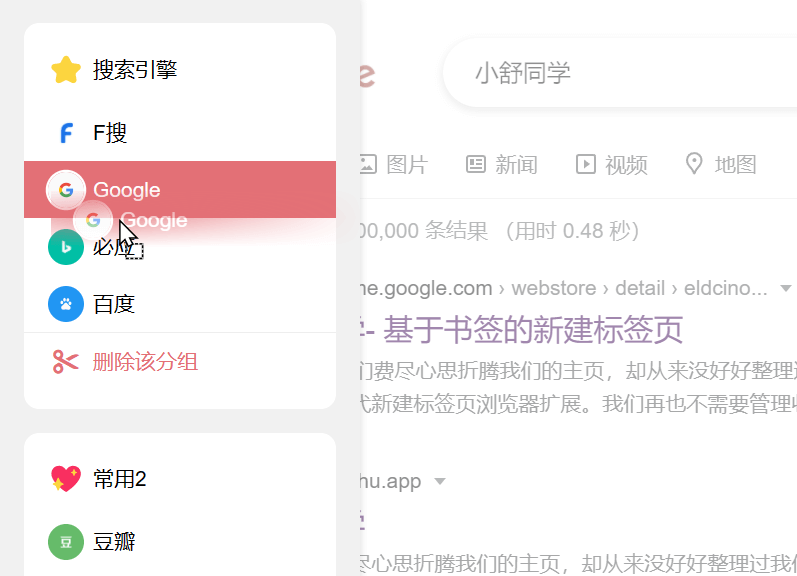
Task: Open the 视频 search tab
Action: (x=612, y=164)
